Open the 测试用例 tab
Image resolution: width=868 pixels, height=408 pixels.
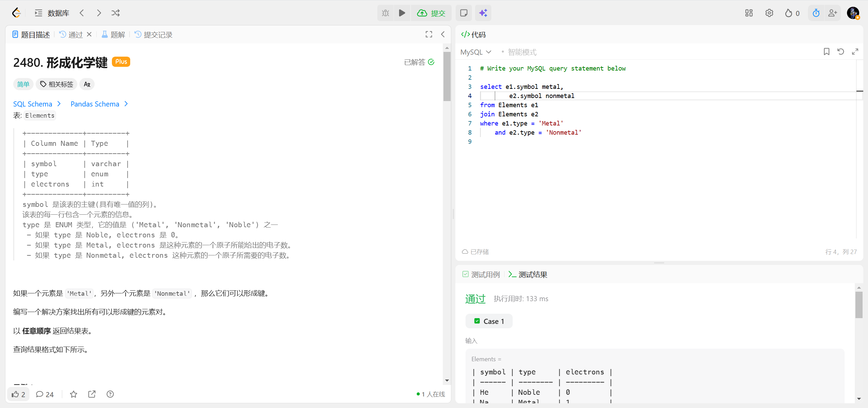[481, 274]
